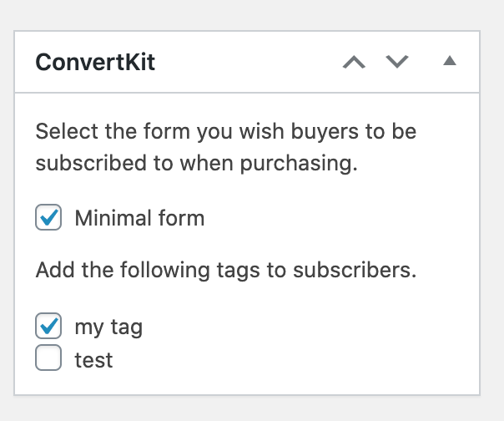Image resolution: width=504 pixels, height=421 pixels.
Task: Uncheck the Minimal form checkbox
Action: (48, 219)
